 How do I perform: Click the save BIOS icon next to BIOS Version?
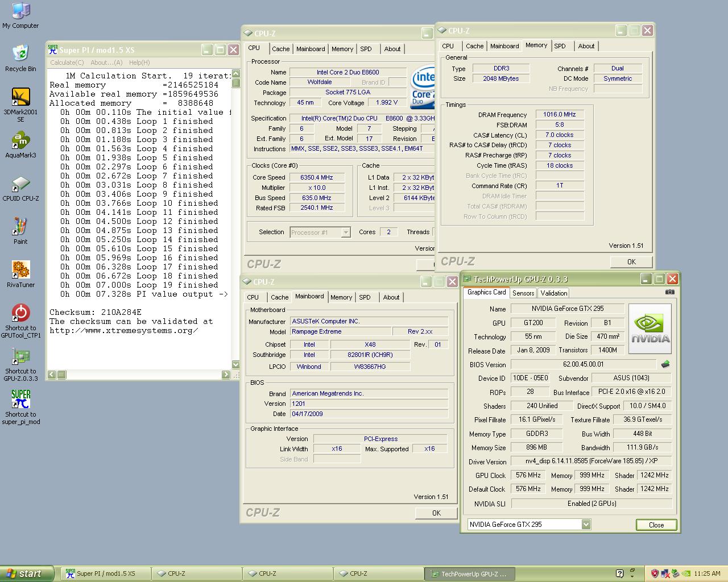pos(665,364)
